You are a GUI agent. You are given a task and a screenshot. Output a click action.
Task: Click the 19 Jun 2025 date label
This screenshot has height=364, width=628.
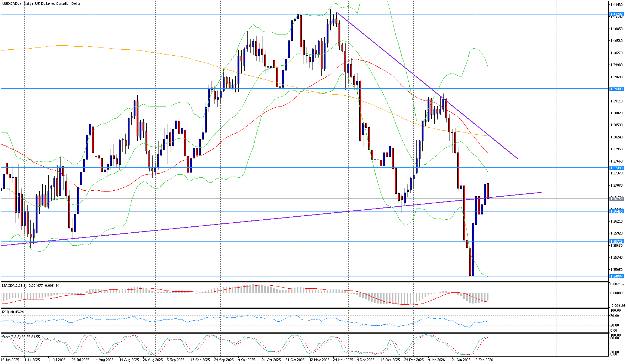[10, 360]
